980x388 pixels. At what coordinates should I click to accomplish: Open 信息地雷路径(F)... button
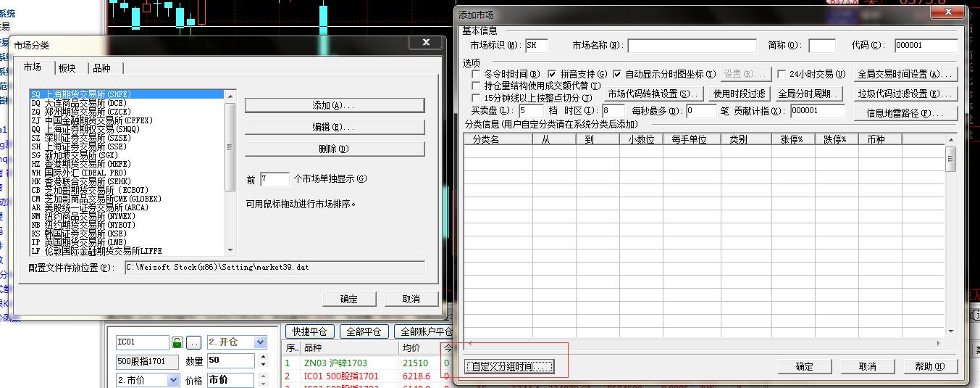[907, 113]
